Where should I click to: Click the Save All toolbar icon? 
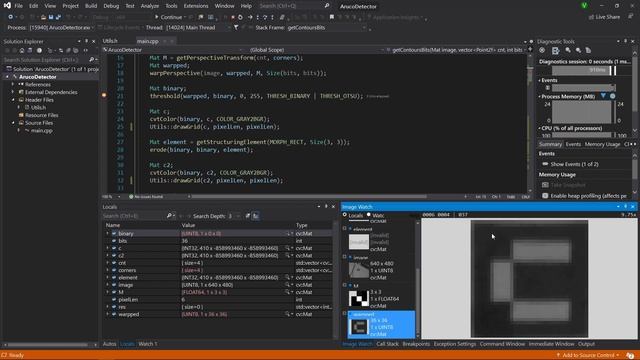pyautogui.click(x=58, y=17)
